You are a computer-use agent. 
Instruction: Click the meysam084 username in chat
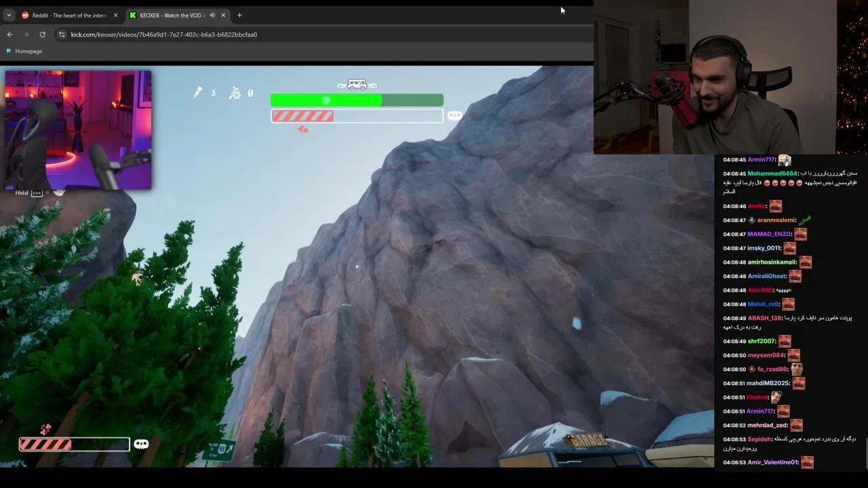tap(766, 355)
